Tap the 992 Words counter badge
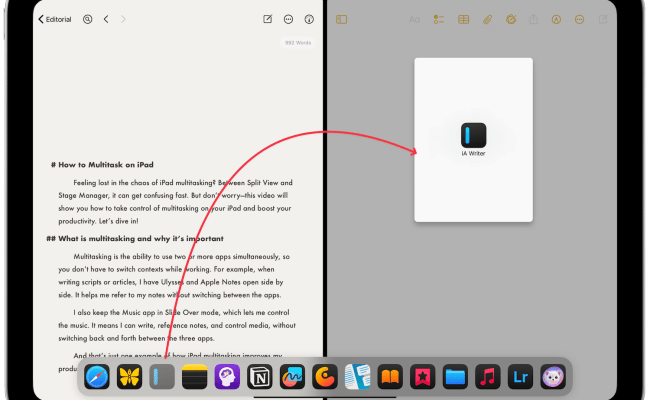650x400 pixels. point(298,43)
